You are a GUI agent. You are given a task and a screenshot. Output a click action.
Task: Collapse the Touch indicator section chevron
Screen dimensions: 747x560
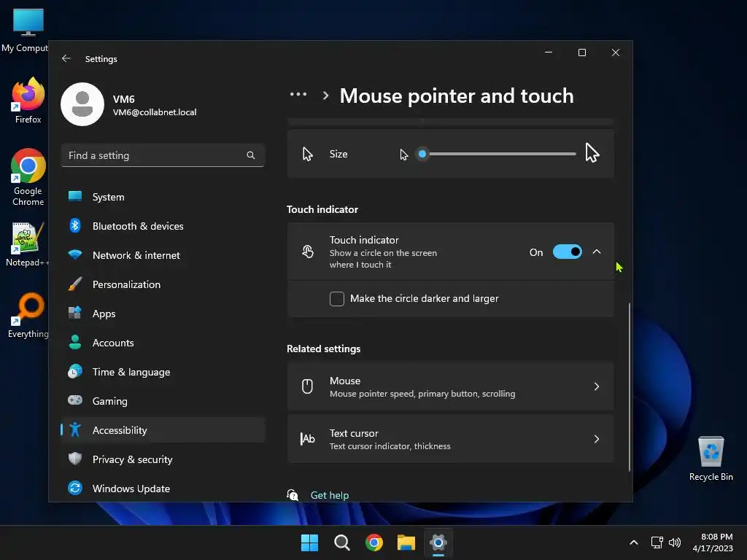tap(597, 252)
